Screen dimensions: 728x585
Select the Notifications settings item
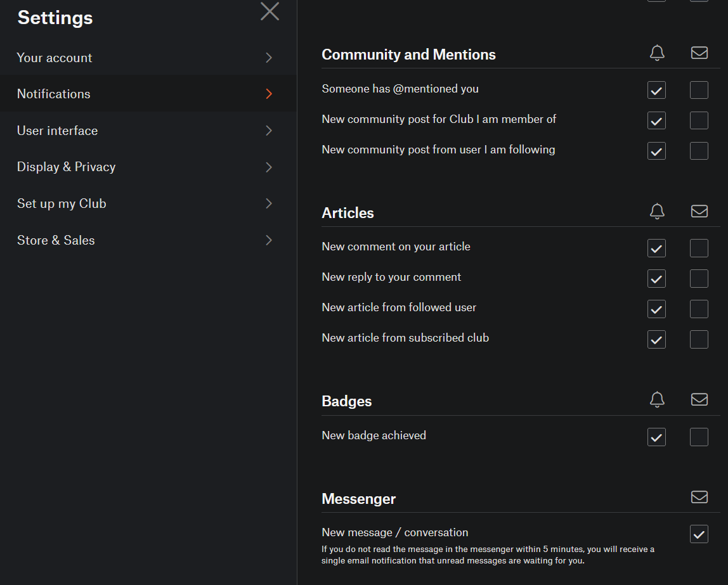coord(54,94)
